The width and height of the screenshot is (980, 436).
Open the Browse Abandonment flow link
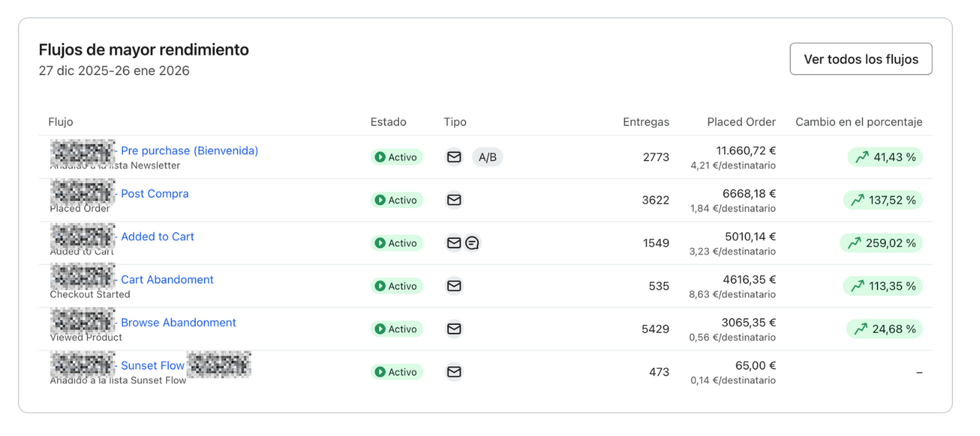178,323
